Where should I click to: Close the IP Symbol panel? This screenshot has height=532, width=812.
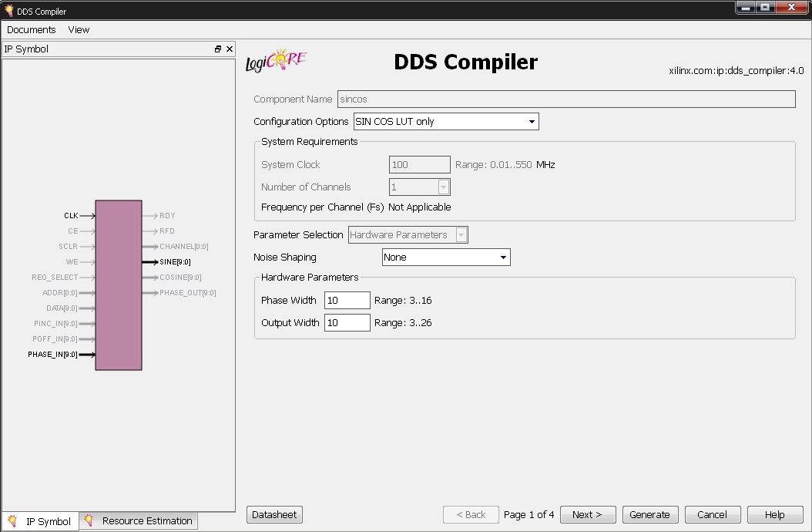tap(229, 49)
